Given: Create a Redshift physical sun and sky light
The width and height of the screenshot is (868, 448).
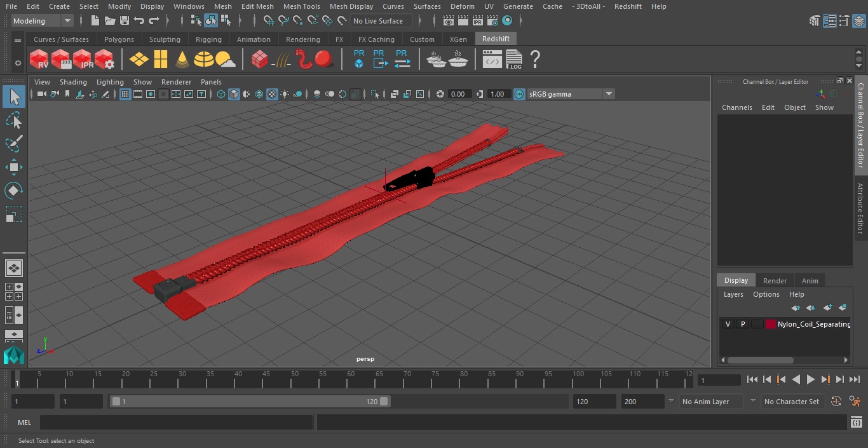Looking at the screenshot, I should 226,59.
